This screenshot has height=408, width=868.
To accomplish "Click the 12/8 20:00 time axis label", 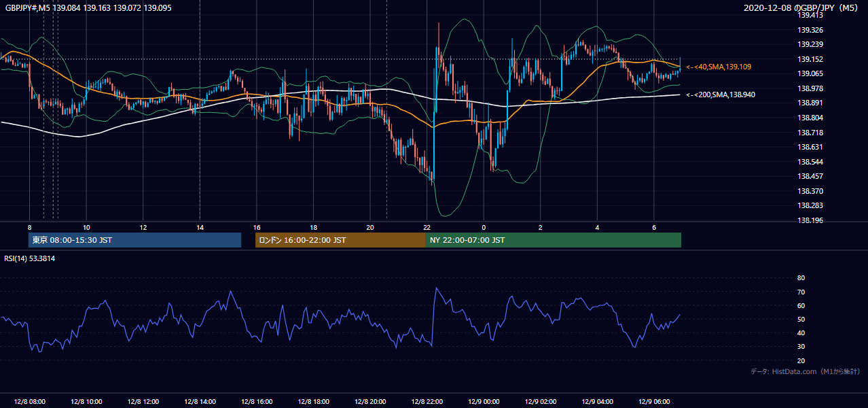I will pos(370,401).
